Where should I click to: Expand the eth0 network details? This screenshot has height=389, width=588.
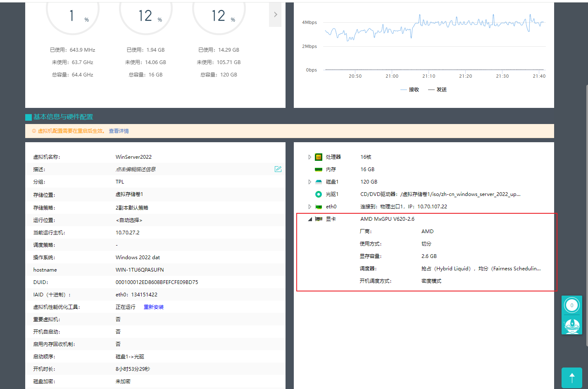click(309, 207)
